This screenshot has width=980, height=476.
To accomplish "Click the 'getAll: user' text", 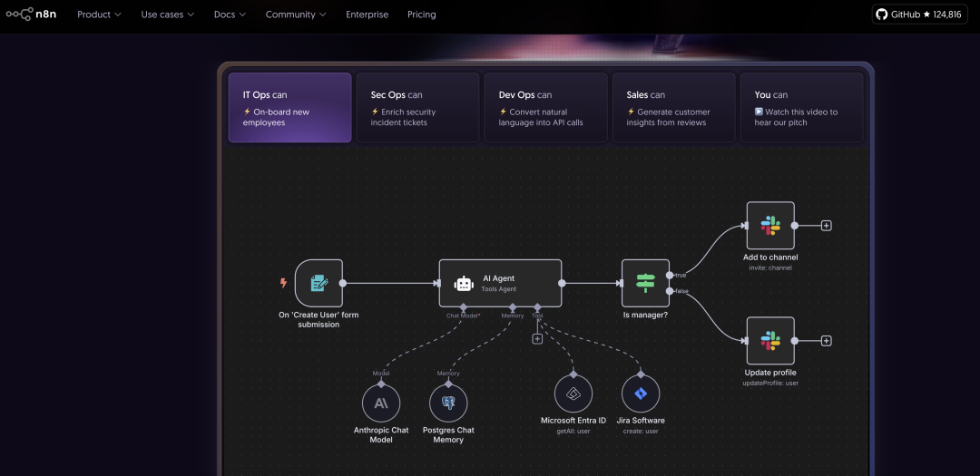I will pos(573,431).
